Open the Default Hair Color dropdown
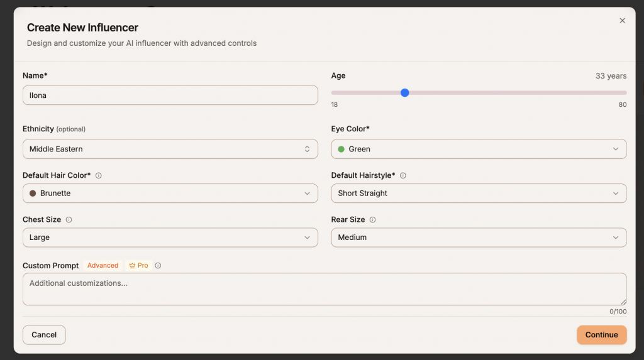Image resolution: width=644 pixels, height=360 pixels. pos(170,194)
